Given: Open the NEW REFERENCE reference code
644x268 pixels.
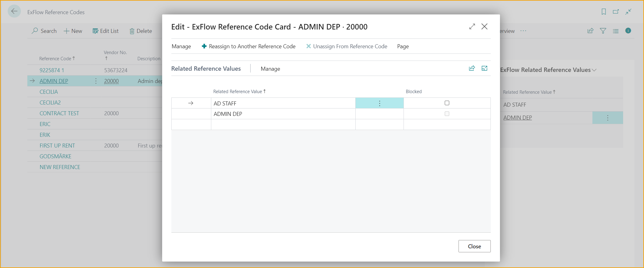Looking at the screenshot, I should 60,167.
